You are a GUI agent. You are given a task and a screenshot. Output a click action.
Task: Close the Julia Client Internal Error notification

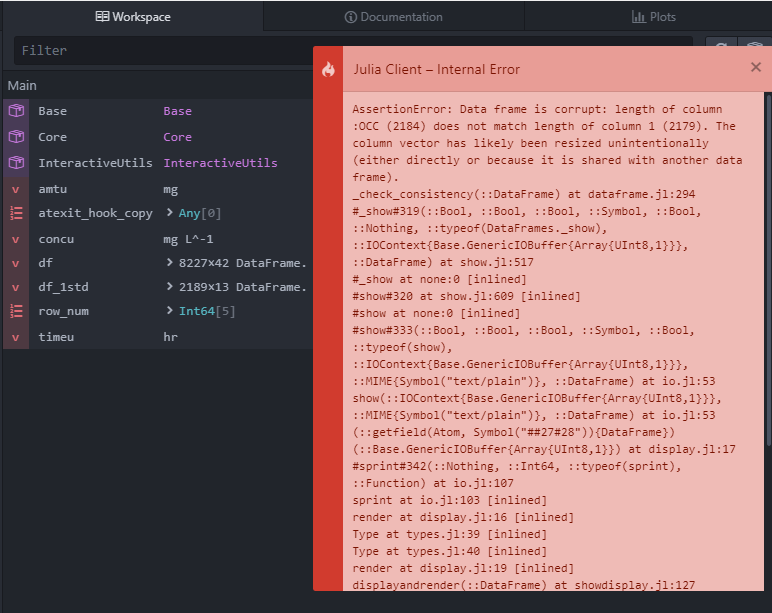click(756, 67)
